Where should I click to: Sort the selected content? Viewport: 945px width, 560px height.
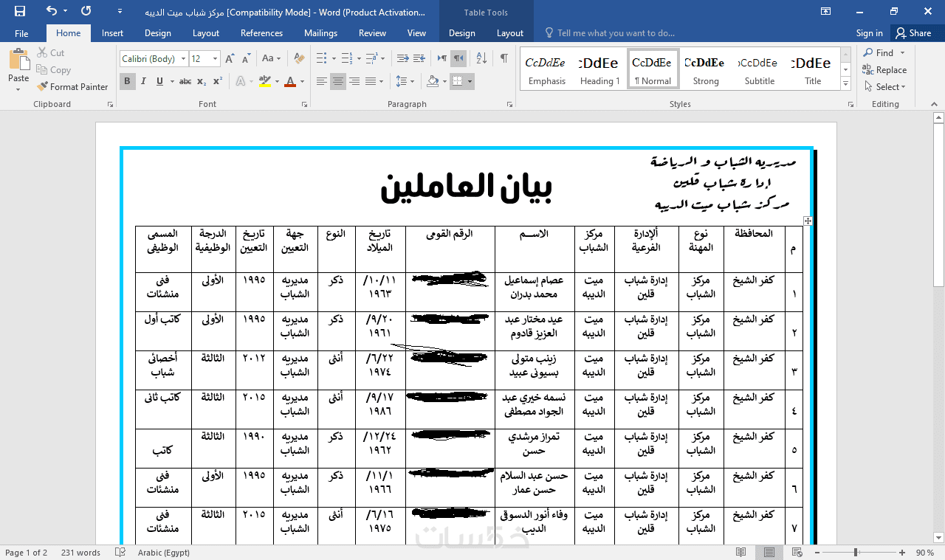point(481,58)
